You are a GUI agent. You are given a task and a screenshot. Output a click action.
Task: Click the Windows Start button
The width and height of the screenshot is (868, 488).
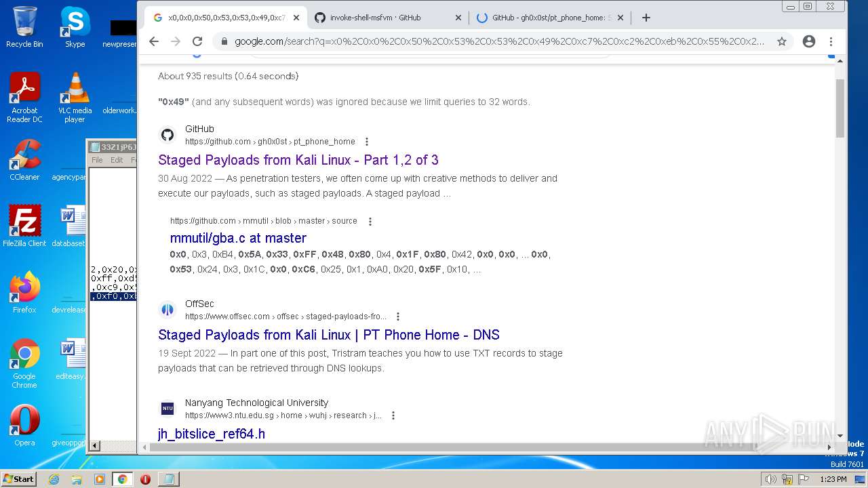tap(18, 479)
